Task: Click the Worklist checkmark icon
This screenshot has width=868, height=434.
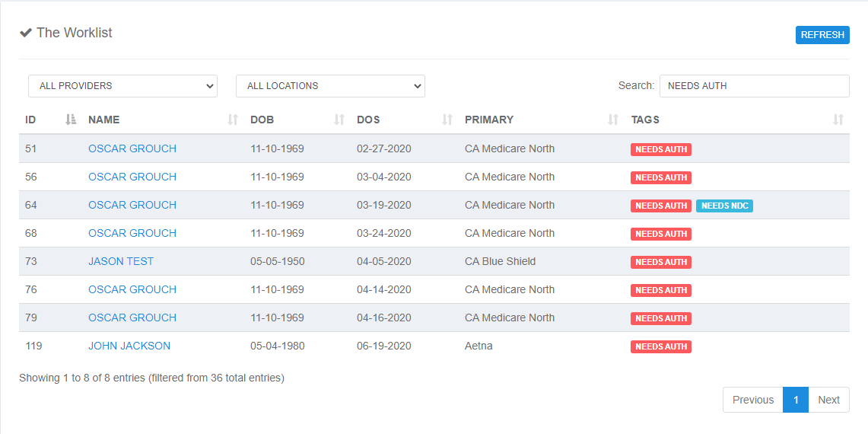Action: pyautogui.click(x=25, y=33)
